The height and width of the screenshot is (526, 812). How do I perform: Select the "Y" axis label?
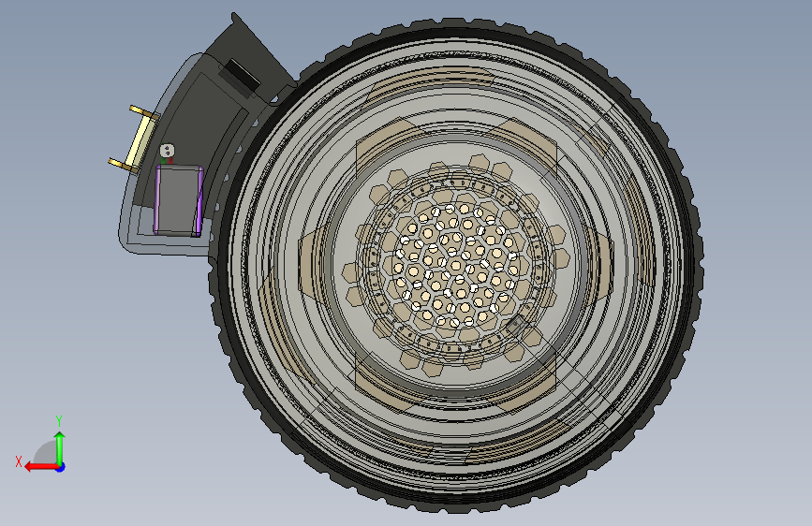59,420
